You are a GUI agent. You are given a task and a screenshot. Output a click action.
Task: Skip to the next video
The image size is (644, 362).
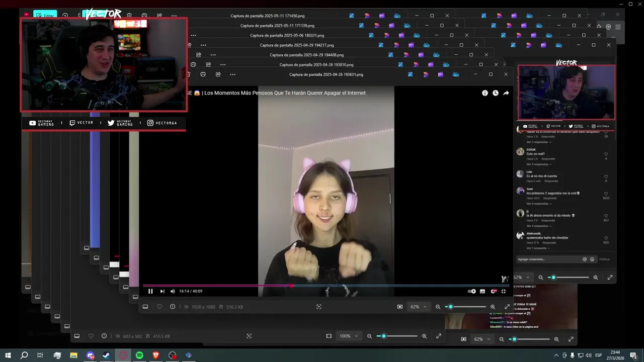[162, 291]
